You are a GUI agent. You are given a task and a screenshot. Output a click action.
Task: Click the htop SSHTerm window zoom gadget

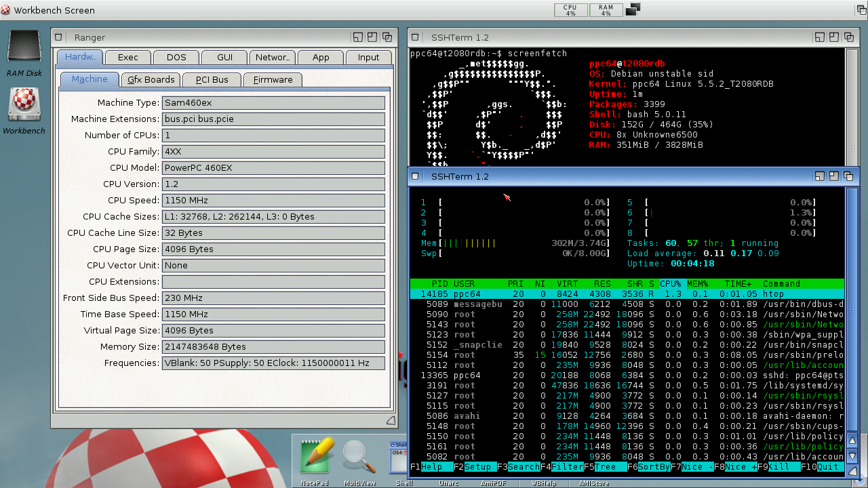[835, 176]
